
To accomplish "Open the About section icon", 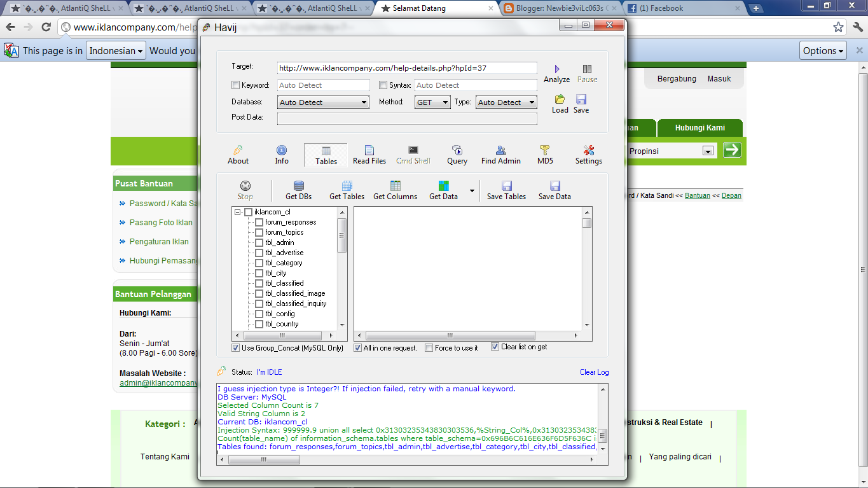I will click(238, 150).
